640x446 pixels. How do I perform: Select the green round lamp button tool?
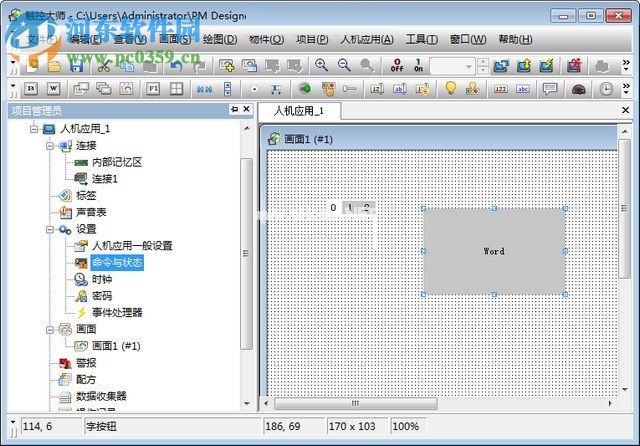304,89
